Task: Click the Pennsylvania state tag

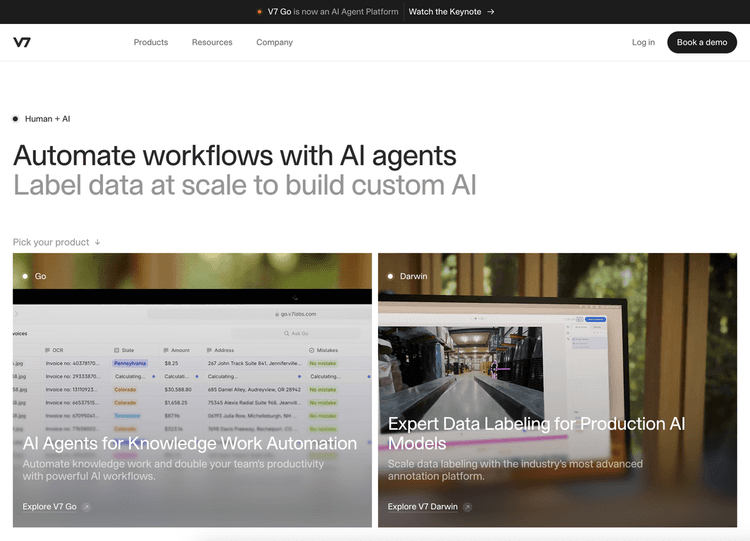Action: point(130,364)
